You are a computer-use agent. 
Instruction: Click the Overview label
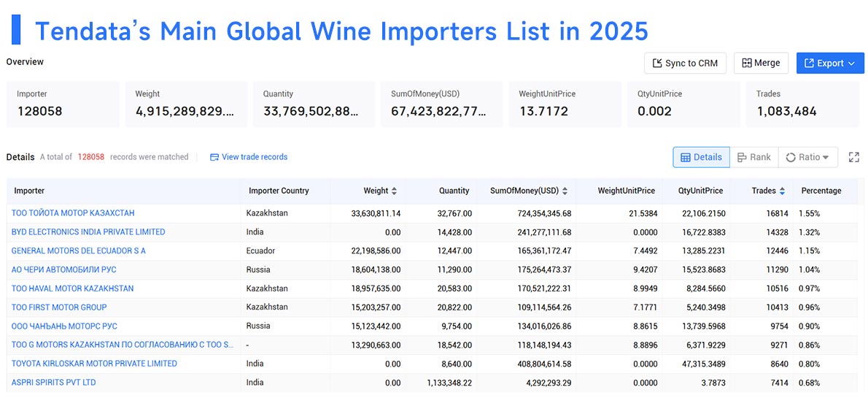tap(25, 61)
